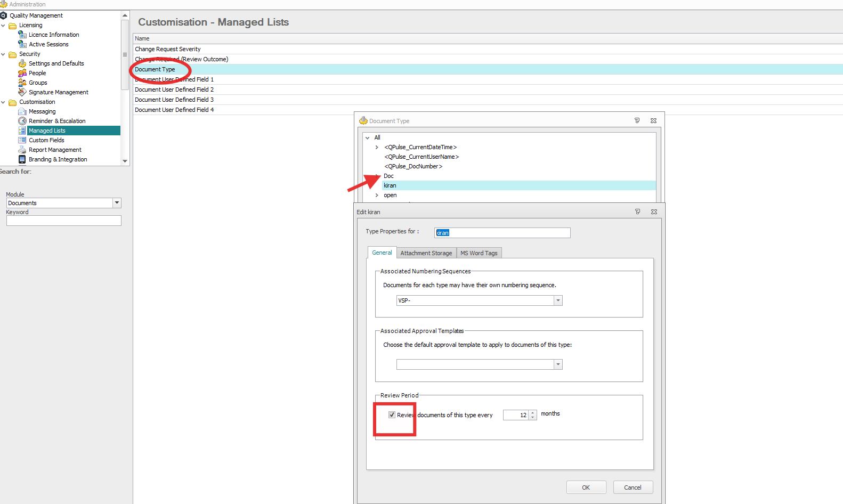843x504 pixels.
Task: Increase review months with up stepper
Action: [x=533, y=413]
